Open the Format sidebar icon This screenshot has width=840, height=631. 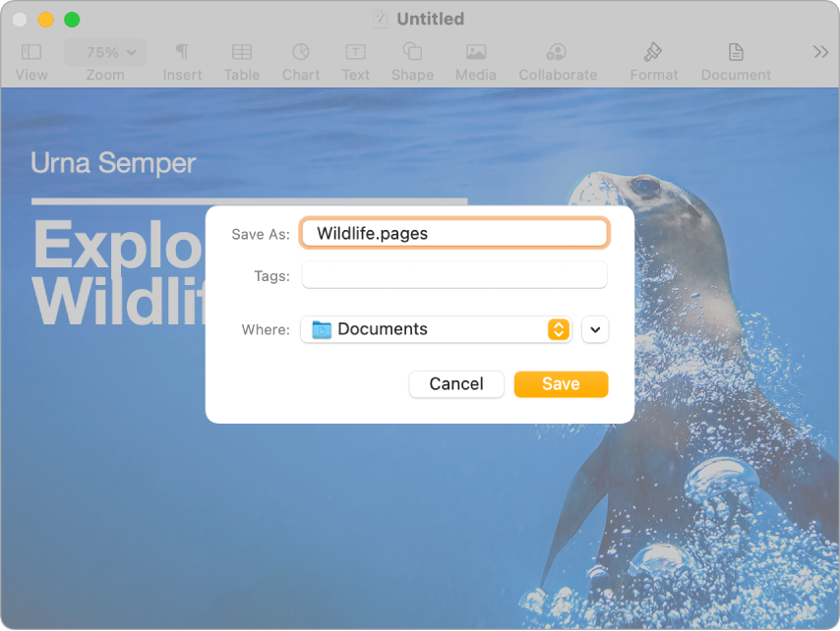pos(652,52)
